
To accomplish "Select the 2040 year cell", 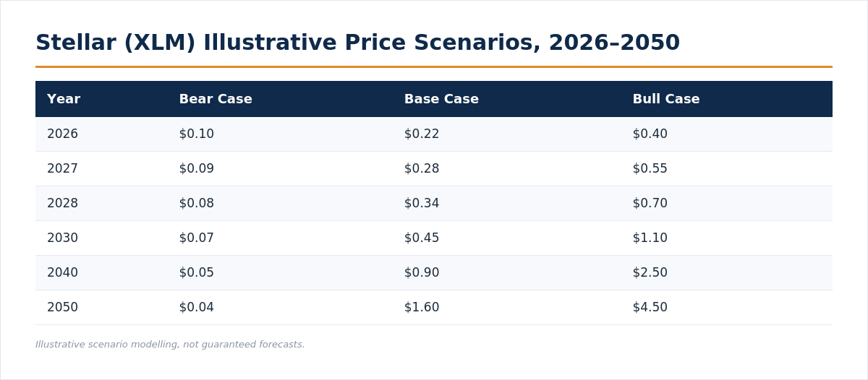I will 62,273.
